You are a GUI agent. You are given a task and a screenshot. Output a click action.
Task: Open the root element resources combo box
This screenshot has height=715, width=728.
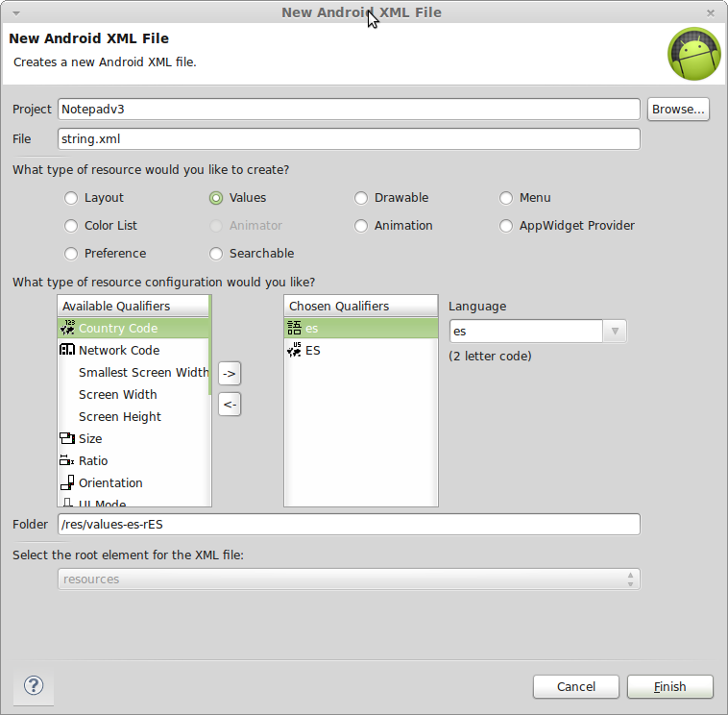pos(349,579)
